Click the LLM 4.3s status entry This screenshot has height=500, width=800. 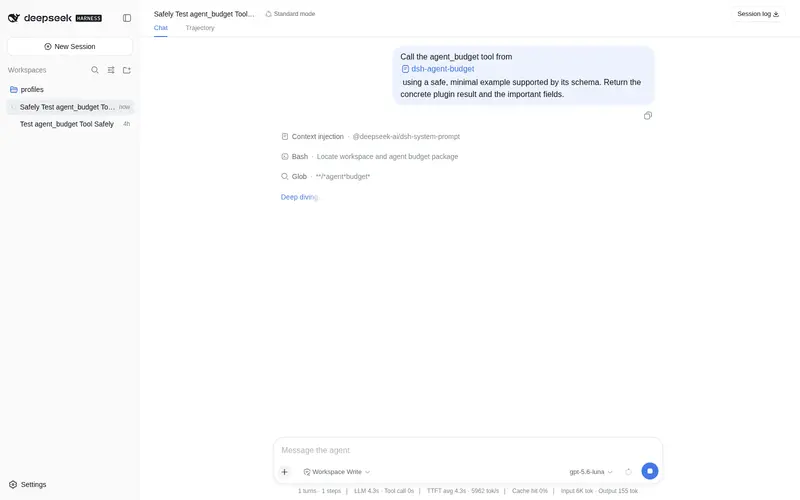click(x=366, y=491)
